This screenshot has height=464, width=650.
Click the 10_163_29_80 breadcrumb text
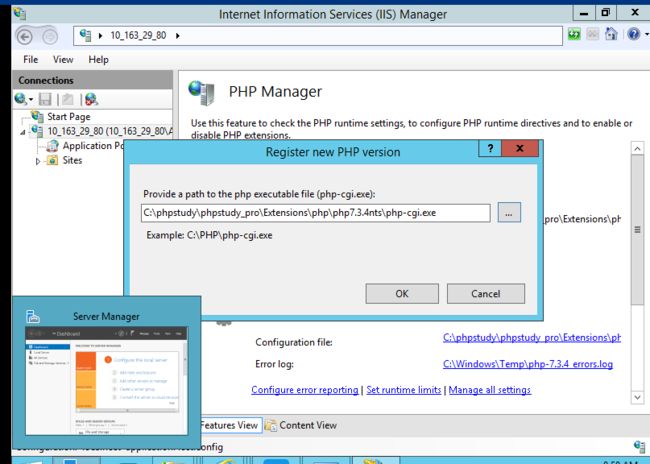138,36
